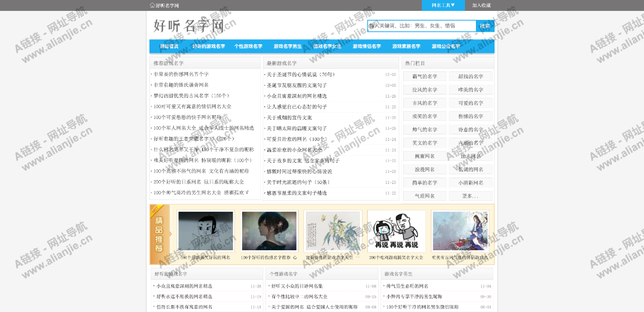
Task: Open article 非常有趣的姓氏谐音网名
Action: click(x=181, y=85)
